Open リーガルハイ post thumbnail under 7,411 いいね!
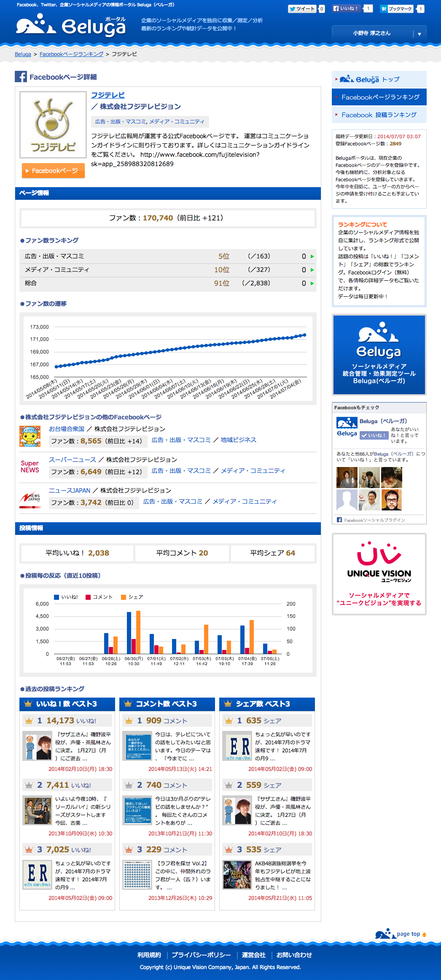The image size is (441, 980). click(x=37, y=811)
